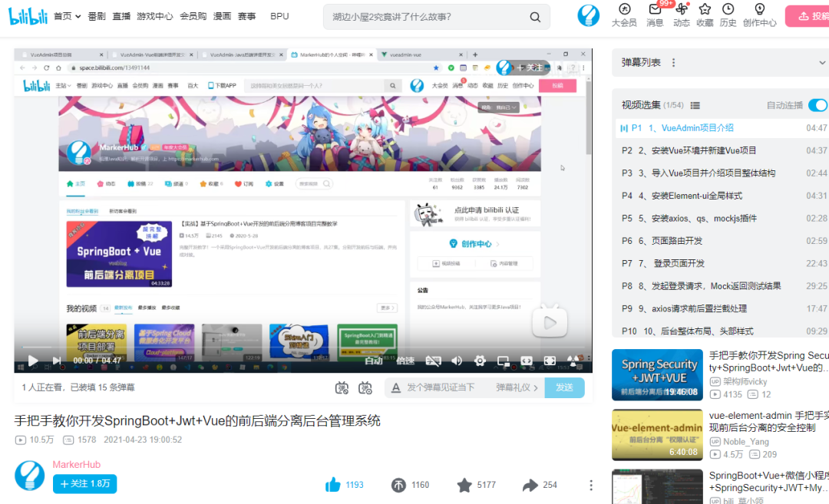This screenshot has width=829, height=504.
Task: Toggle 自动连播 auto-play switch
Action: [818, 105]
